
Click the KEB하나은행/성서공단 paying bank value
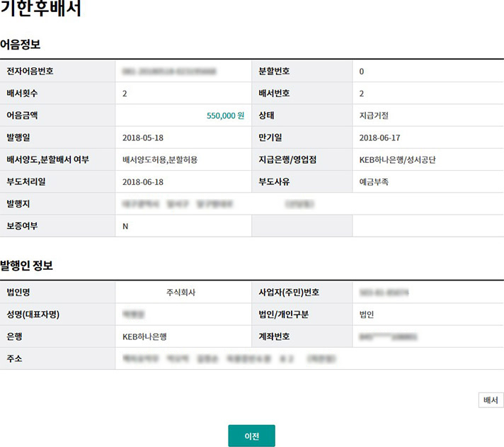[398, 159]
